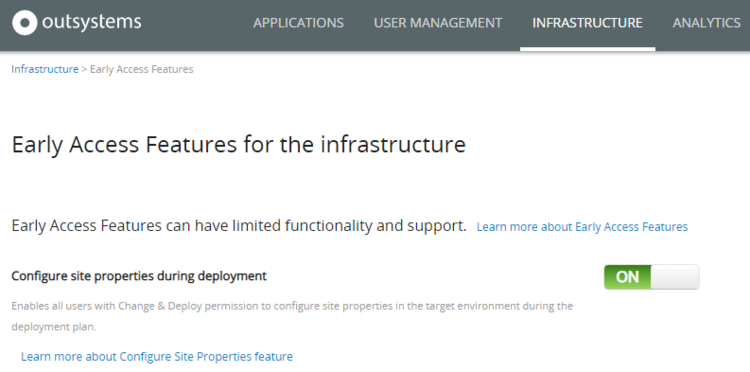Viewport: 750px width, 372px height.
Task: Click the 'limited functionality and support' sentence
Action: pos(239,226)
